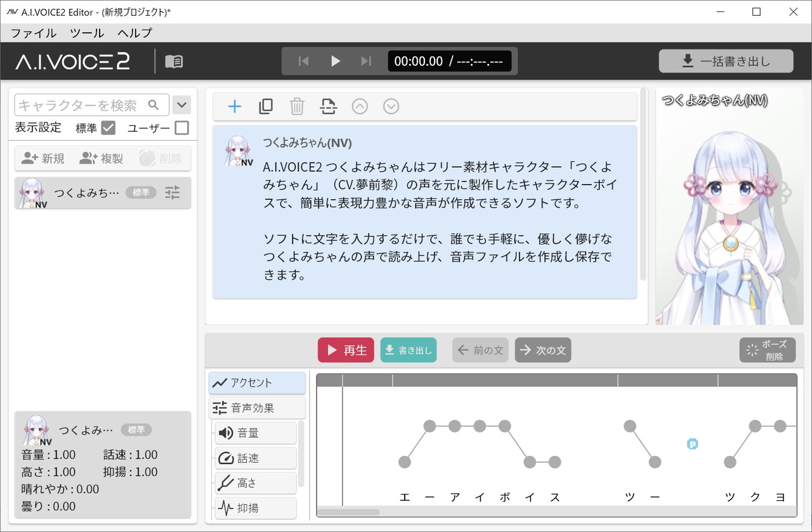Click accent point above ス
The width and height of the screenshot is (812, 532).
coord(555,462)
